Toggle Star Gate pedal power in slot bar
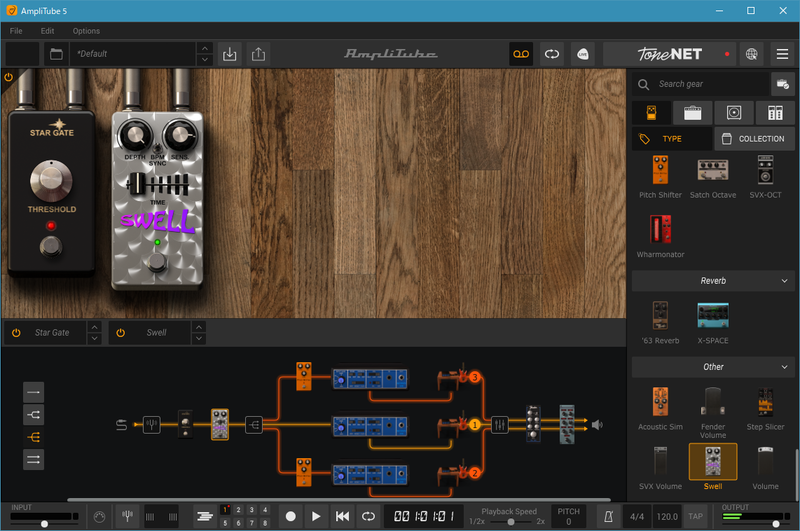Viewport: 800px width, 531px height. 16,333
